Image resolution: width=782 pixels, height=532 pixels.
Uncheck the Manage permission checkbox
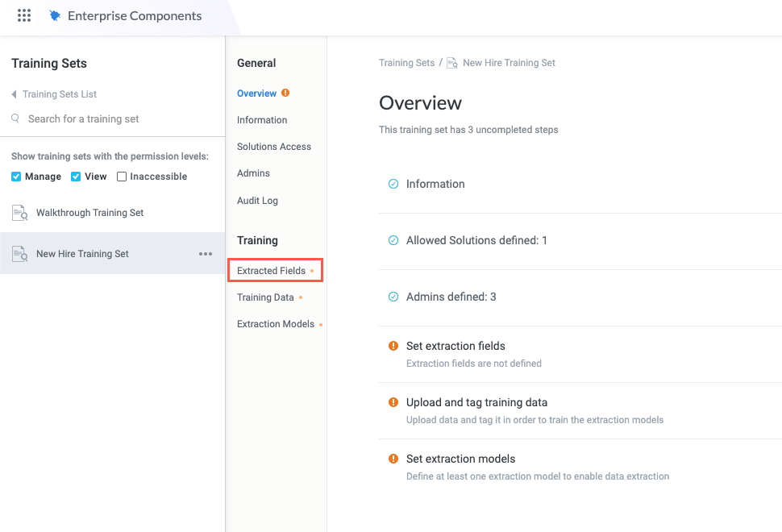(x=17, y=177)
